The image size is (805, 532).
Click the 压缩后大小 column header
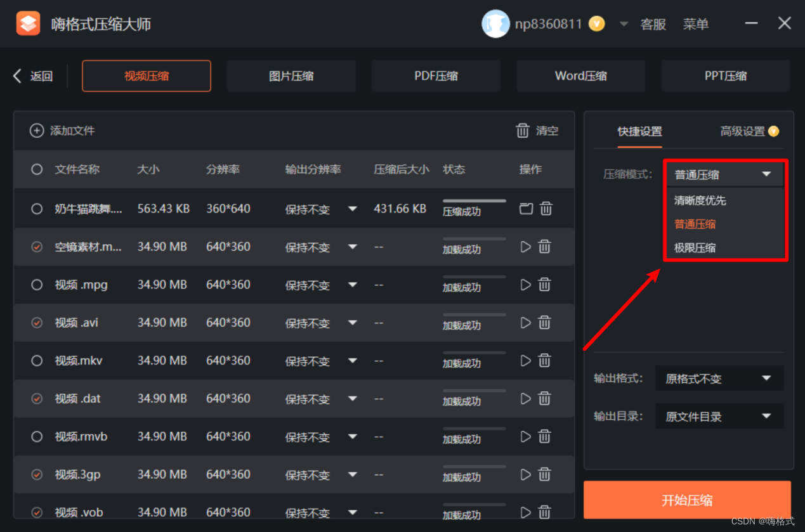401,169
